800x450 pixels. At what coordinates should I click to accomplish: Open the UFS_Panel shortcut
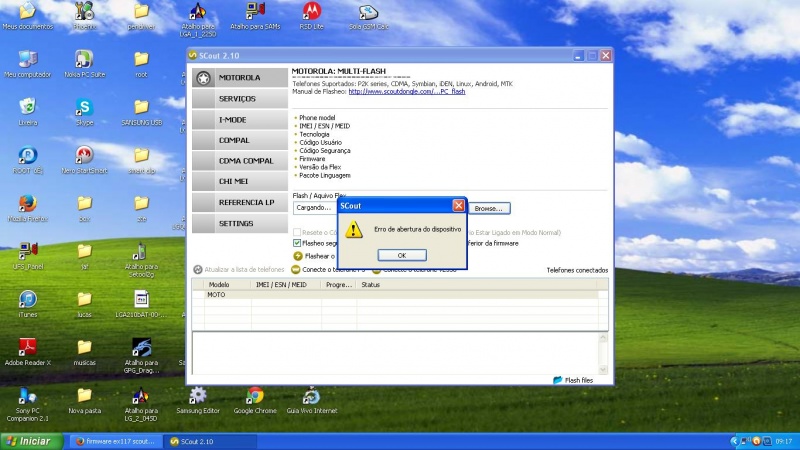(28, 256)
